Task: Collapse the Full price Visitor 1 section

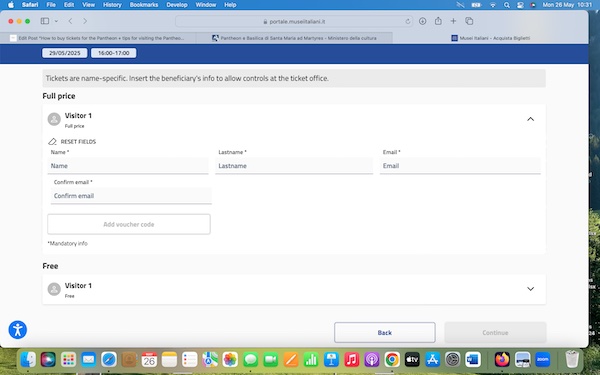Action: click(x=530, y=119)
